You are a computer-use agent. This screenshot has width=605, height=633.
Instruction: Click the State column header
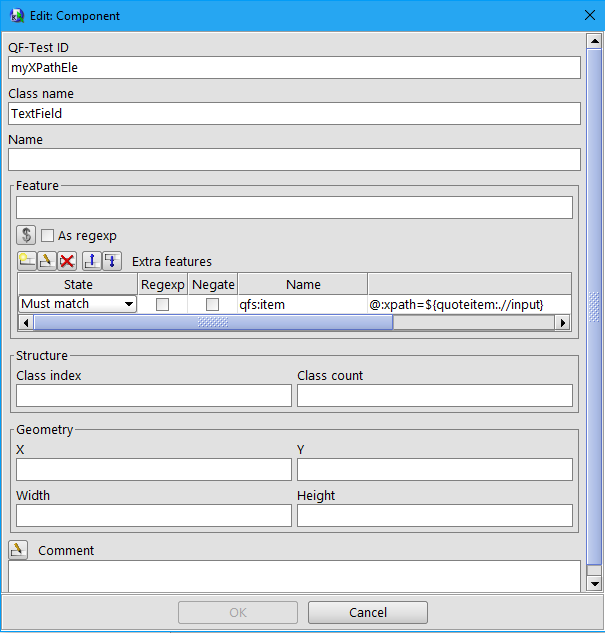(78, 285)
